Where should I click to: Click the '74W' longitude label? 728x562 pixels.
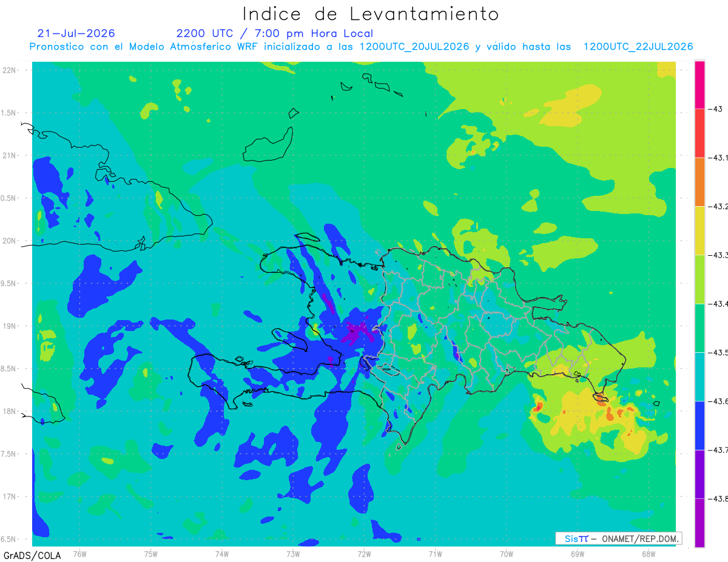click(x=222, y=554)
